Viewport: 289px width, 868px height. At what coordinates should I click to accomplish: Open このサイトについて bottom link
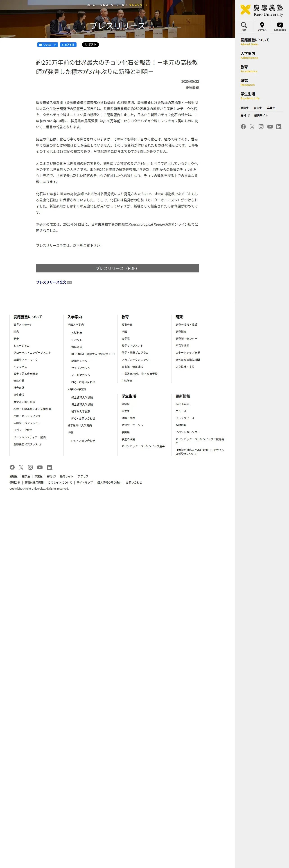coord(60,482)
